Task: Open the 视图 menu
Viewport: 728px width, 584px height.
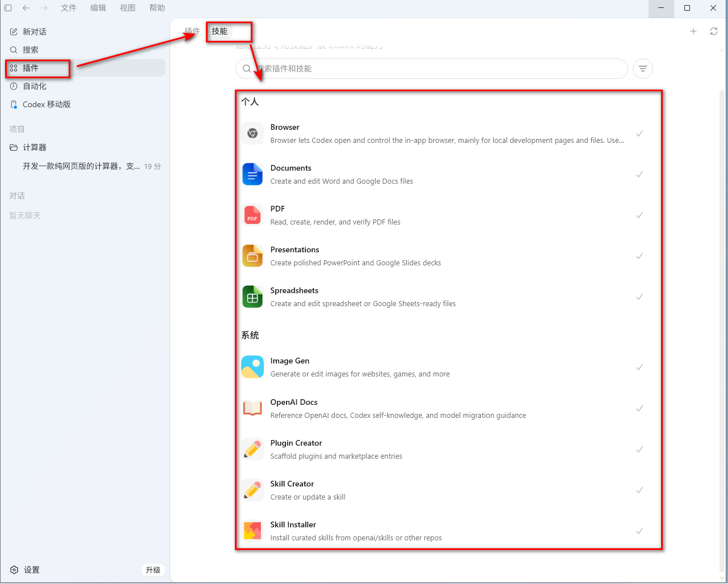Action: click(128, 8)
